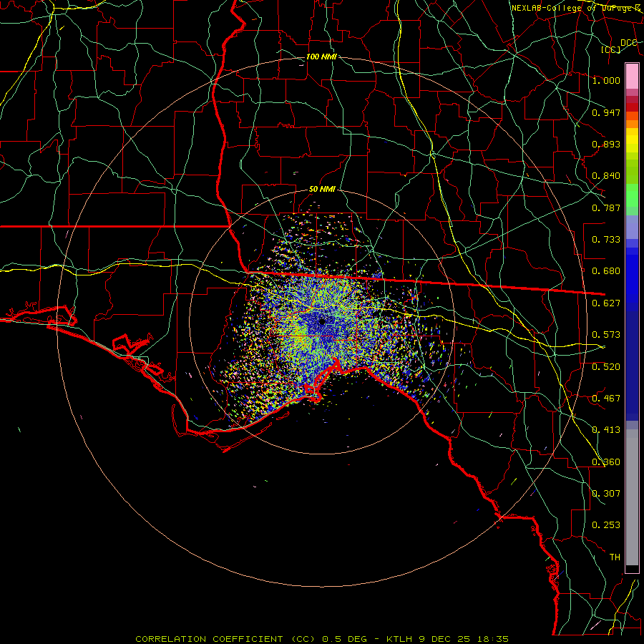Click the Correlation Coefficient KTLH caption
This screenshot has height=644, width=644.
point(322,639)
